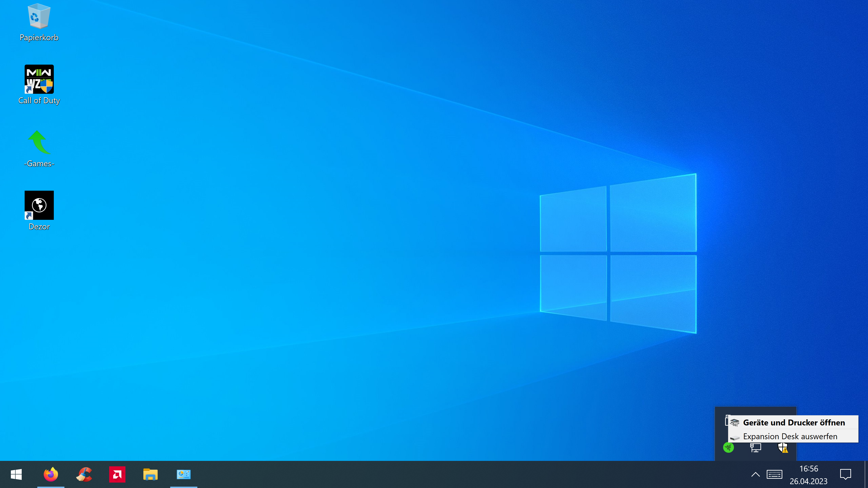The height and width of the screenshot is (488, 868).
Task: Open the Action Center notifications icon
Action: [845, 474]
